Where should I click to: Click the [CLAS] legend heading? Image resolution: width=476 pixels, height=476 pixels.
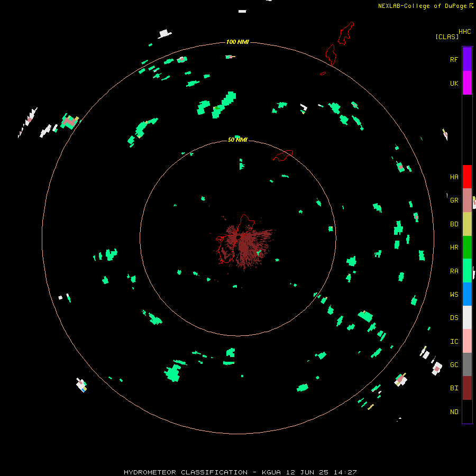tap(447, 36)
